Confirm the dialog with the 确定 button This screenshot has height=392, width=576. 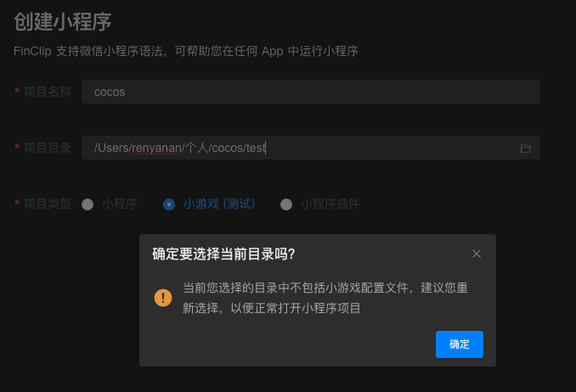[x=459, y=344]
